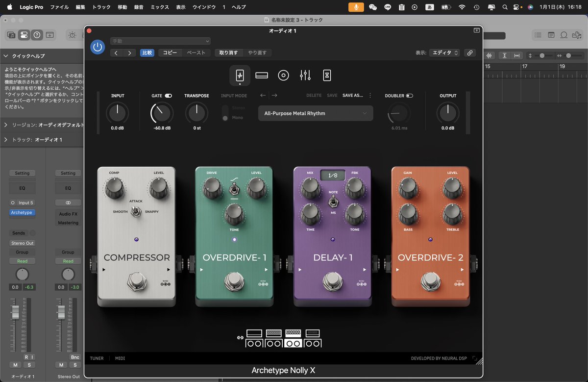
Task: Collapse the クイックヘルプ section
Action: pyautogui.click(x=6, y=56)
